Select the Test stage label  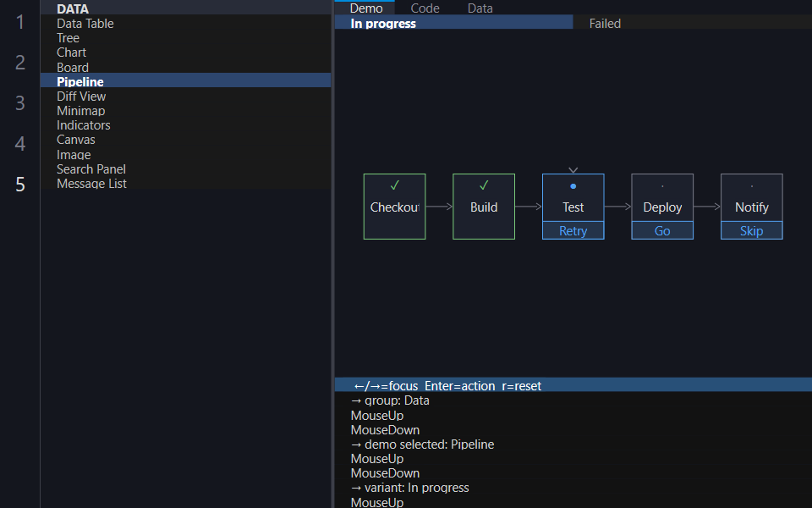[573, 207]
